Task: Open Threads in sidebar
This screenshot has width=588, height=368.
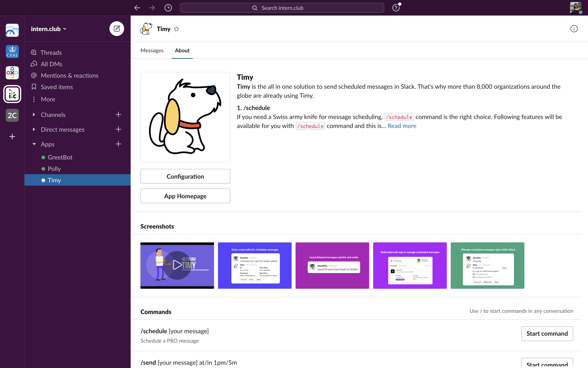Action: (77, 53)
